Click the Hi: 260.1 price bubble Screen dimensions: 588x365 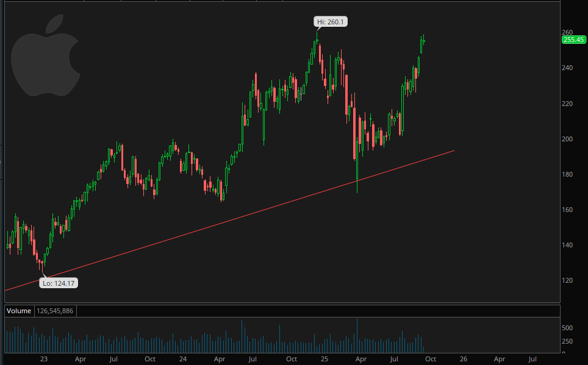[x=331, y=22]
